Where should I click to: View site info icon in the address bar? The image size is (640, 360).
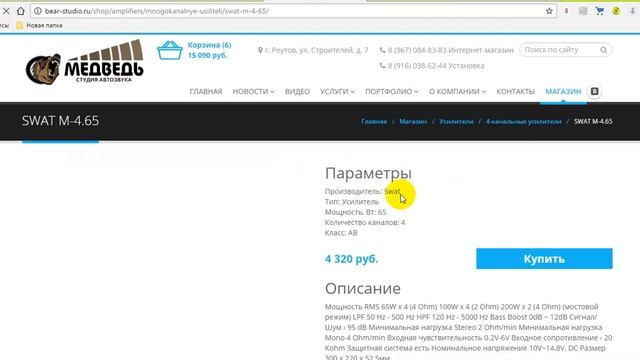(38, 11)
